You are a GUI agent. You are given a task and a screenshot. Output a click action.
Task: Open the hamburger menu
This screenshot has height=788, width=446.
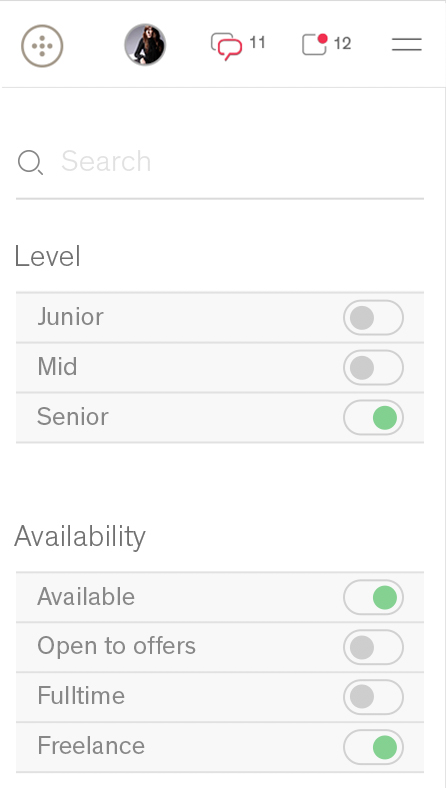407,44
